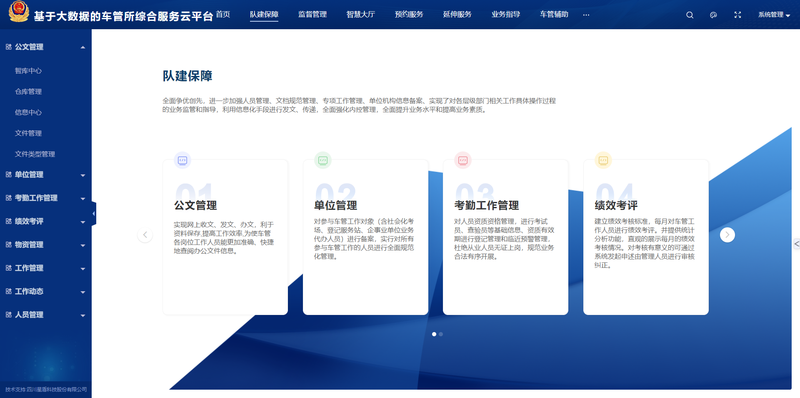Screen dimensions: 800x398
Task: Expand the 绩效考评 menu chevron
Action: pyautogui.click(x=83, y=222)
